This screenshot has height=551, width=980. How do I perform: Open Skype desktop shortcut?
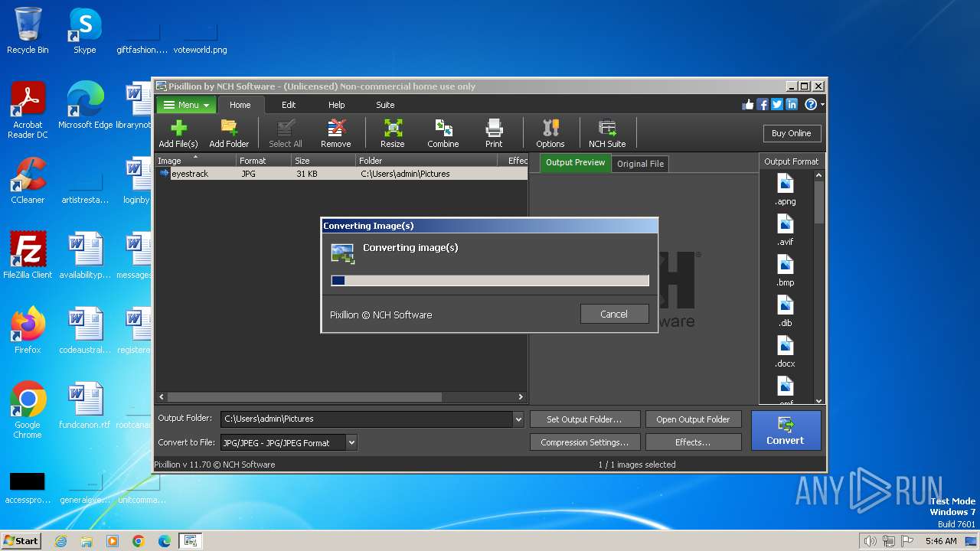coord(85,31)
